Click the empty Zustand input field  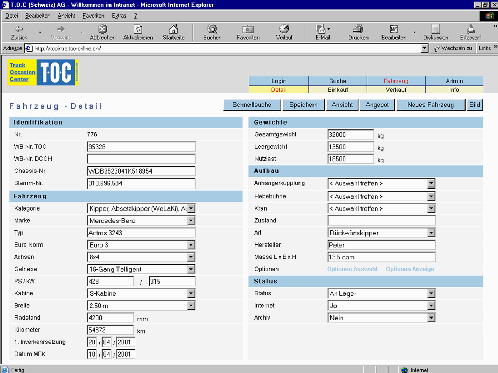coord(382,221)
